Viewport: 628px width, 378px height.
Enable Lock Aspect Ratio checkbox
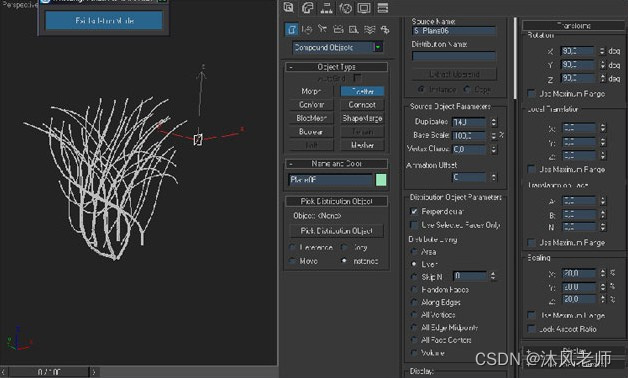531,329
